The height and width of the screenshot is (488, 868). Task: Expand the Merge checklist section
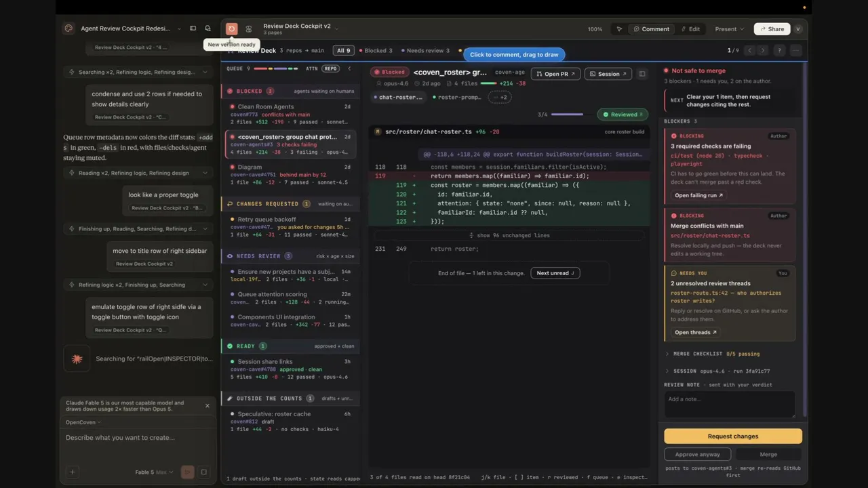[712, 354]
